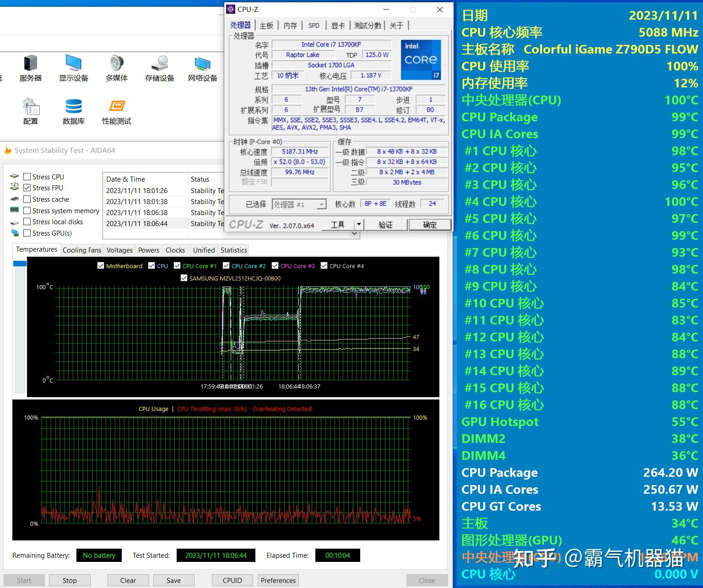The height and width of the screenshot is (588, 703).
Task: Open the 工具 tools dropdown arrow in CPU-Z
Action: [359, 225]
